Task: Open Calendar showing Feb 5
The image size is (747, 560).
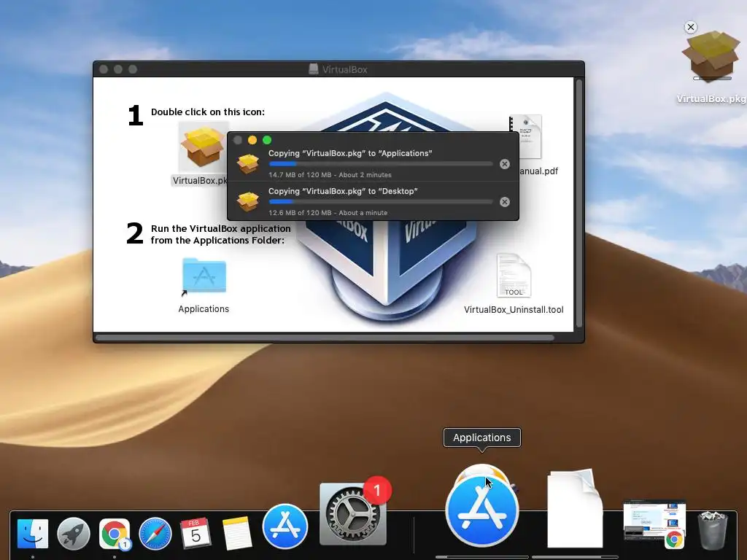Action: pyautogui.click(x=196, y=533)
